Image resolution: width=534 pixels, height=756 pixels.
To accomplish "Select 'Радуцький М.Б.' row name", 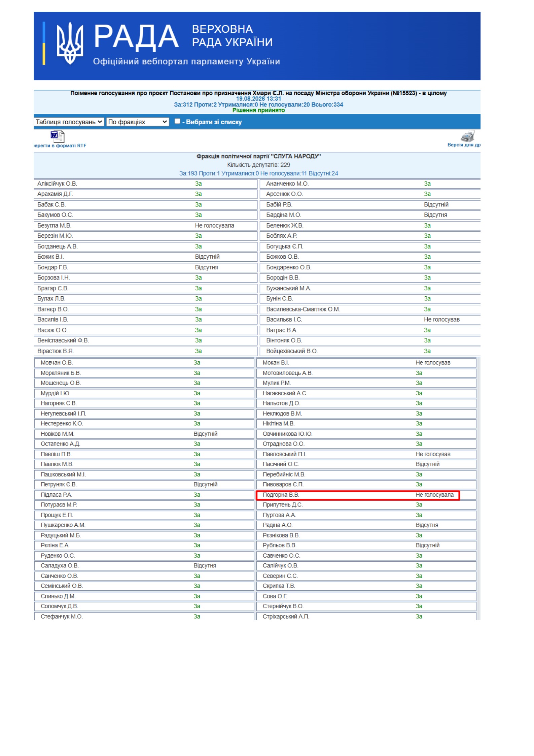I will click(61, 535).
